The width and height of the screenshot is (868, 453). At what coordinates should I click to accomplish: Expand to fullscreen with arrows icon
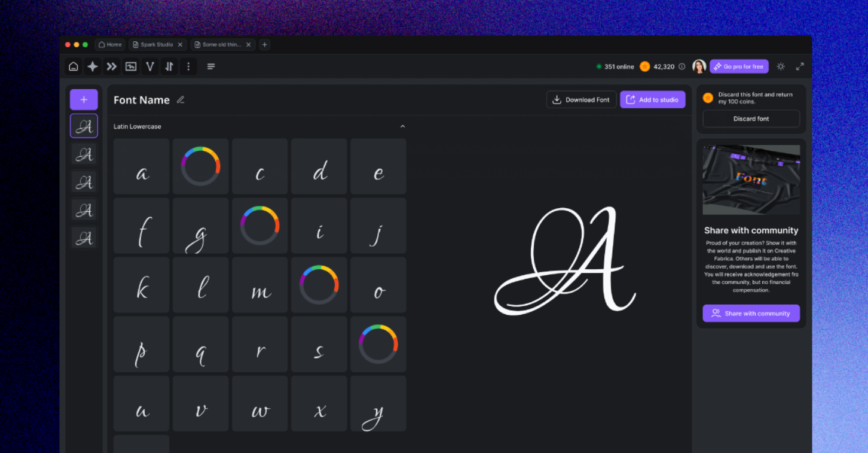pos(800,66)
